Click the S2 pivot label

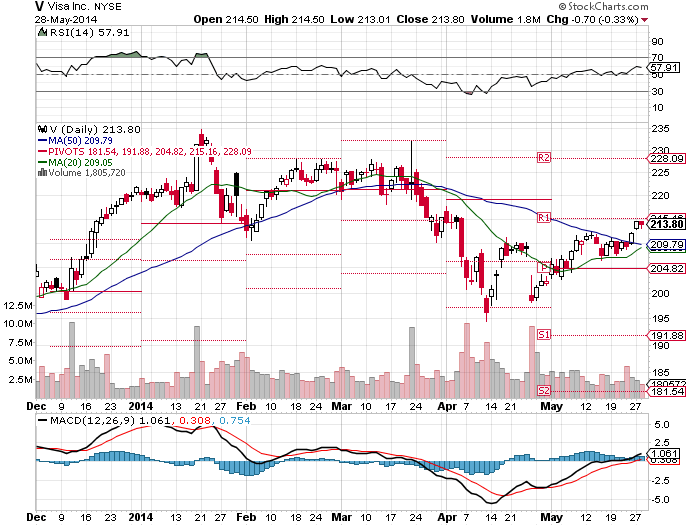point(544,390)
